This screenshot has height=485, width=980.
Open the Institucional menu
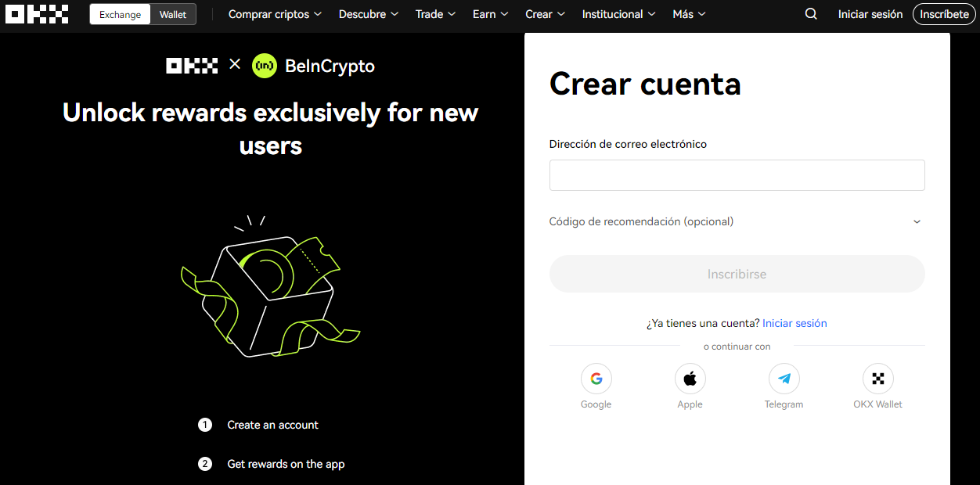619,14
